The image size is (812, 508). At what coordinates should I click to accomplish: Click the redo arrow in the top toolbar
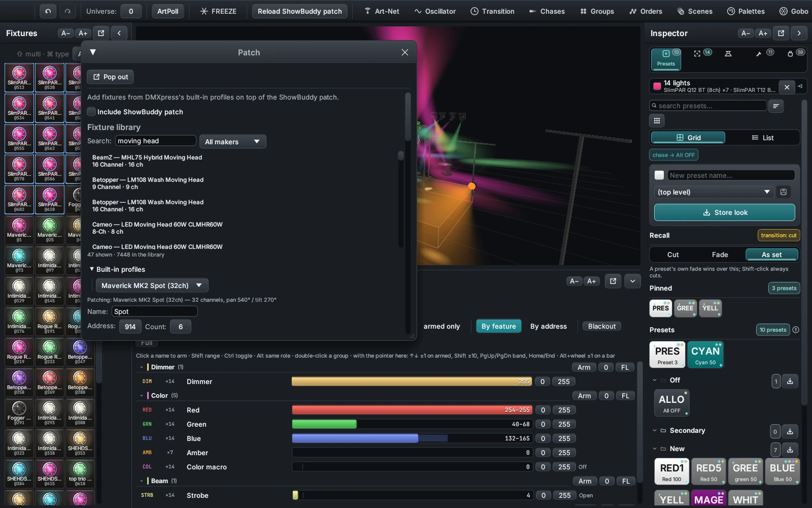click(x=67, y=11)
